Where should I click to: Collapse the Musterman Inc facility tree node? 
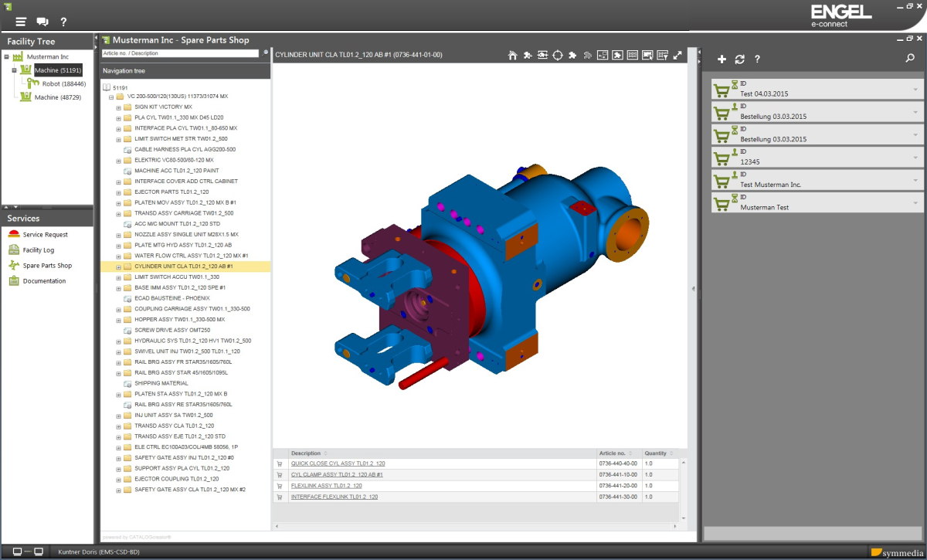[x=6, y=57]
